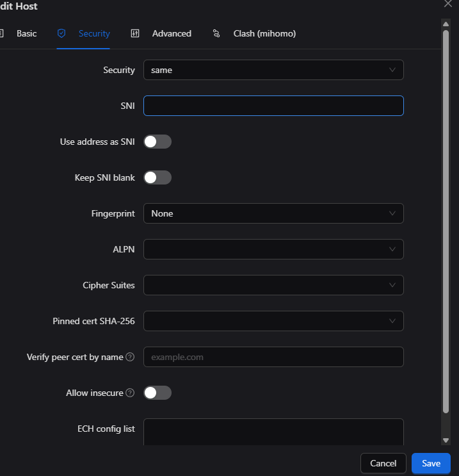Click the link icon beside Clash (mihomo)
This screenshot has height=476, width=459.
[x=216, y=33]
